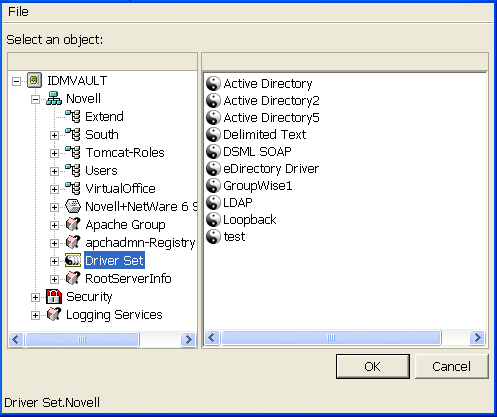Click the GroupWise1 driver icon
This screenshot has height=417, width=497.
[213, 185]
